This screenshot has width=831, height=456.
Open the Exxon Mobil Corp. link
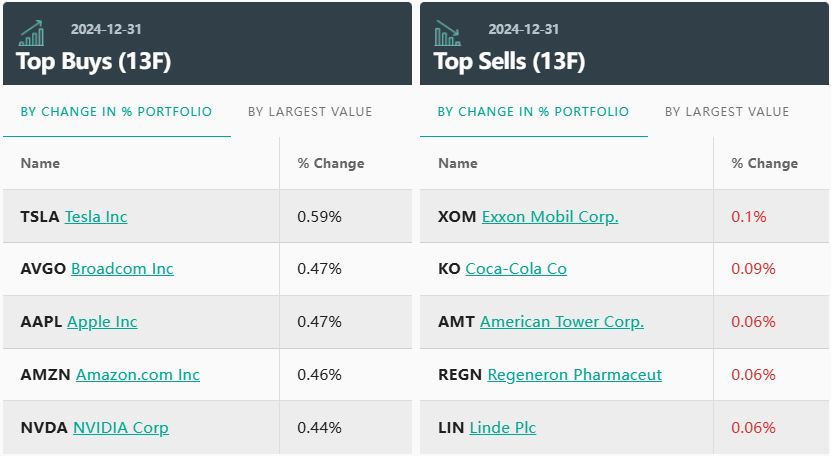click(550, 216)
